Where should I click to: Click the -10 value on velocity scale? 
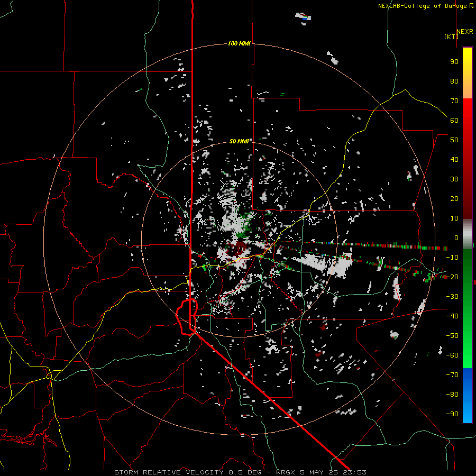(x=452, y=258)
